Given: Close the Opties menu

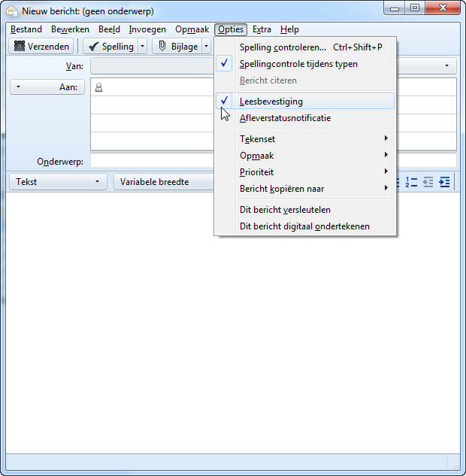Looking at the screenshot, I should click(x=231, y=29).
